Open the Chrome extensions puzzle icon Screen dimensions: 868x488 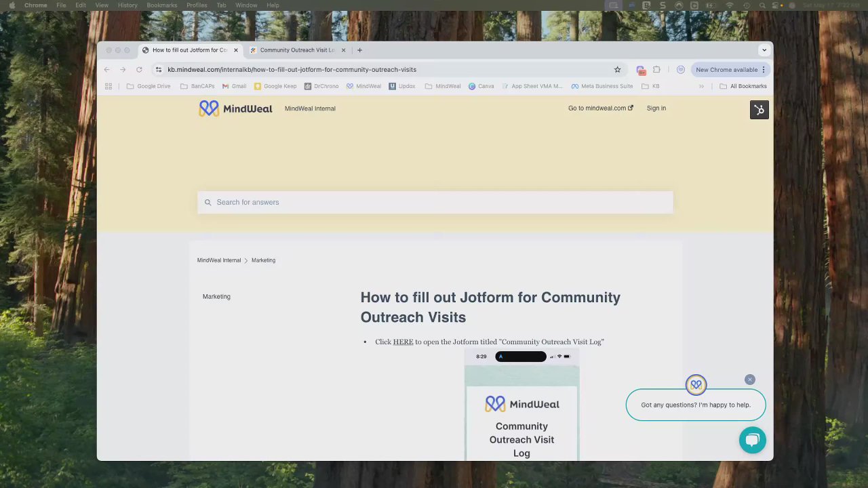656,69
